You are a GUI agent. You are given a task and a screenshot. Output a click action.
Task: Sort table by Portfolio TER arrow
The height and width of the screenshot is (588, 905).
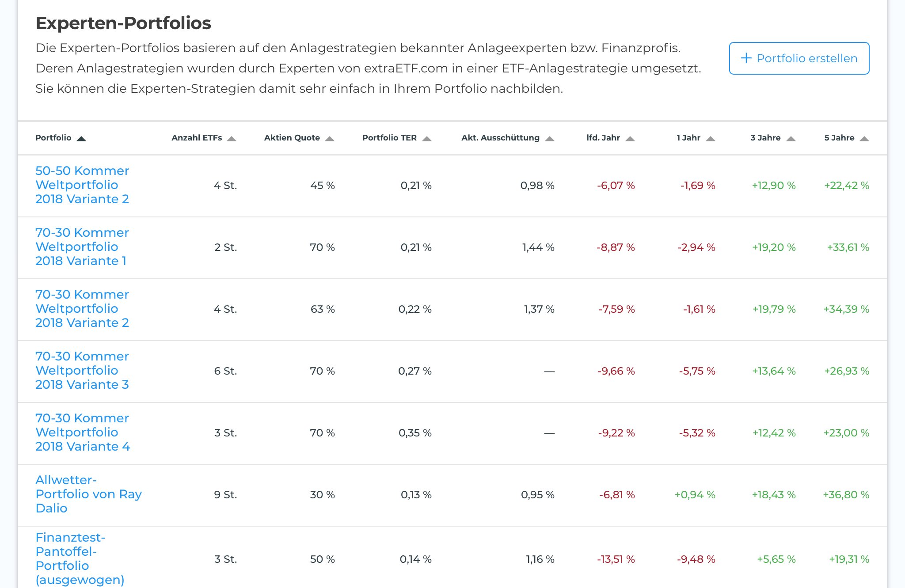pyautogui.click(x=427, y=139)
